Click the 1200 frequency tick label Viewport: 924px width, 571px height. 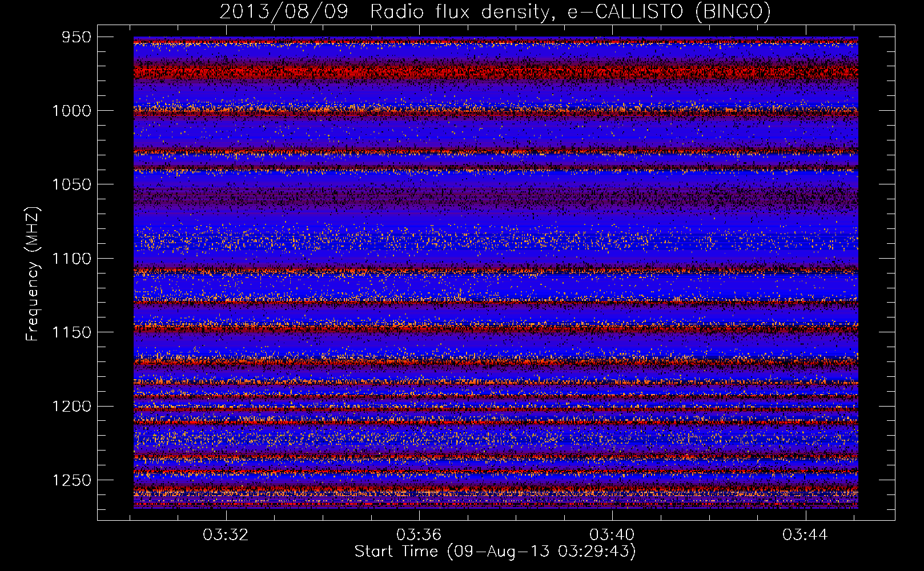coord(71,406)
